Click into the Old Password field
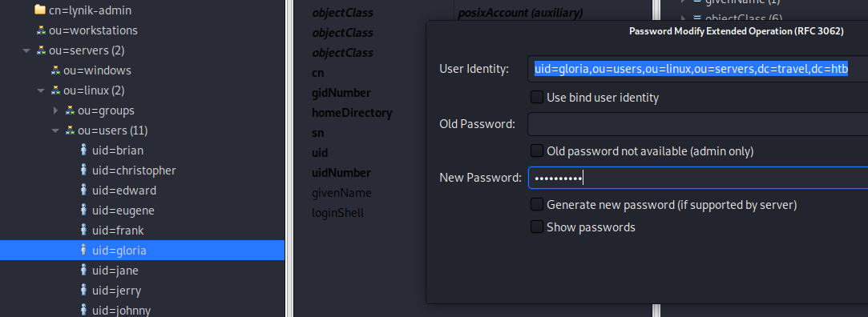 click(x=697, y=124)
